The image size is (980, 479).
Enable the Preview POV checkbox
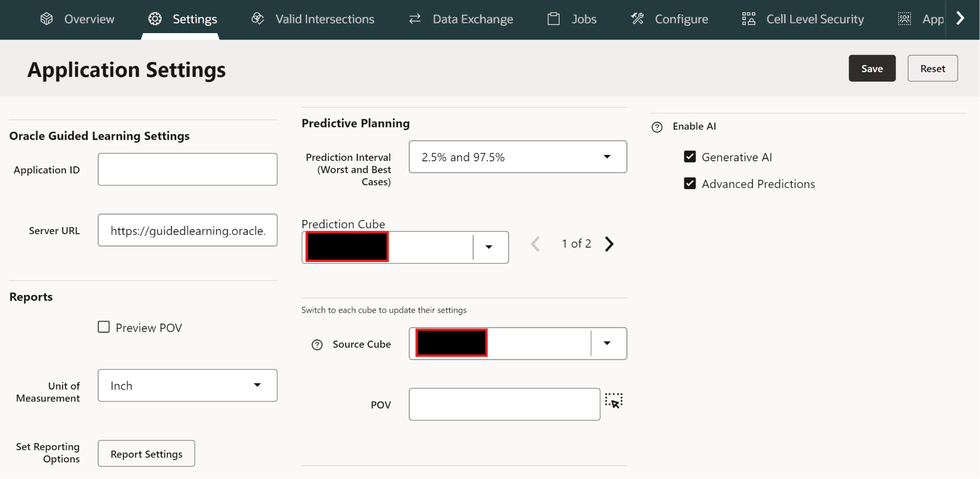tap(104, 327)
